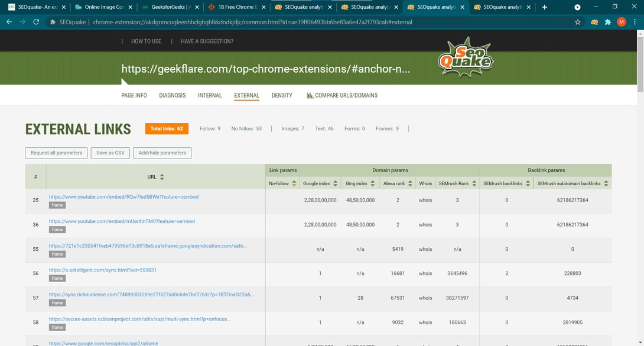Open the Chrome profile avatar M
This screenshot has height=346, width=644.
pos(622,22)
